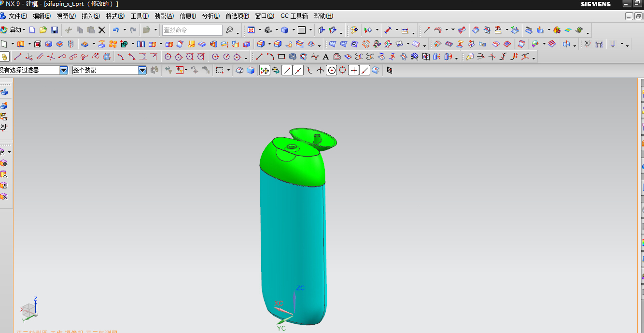Image resolution: width=644 pixels, height=333 pixels.
Task: Toggle existing point plus snap
Action: (x=354, y=70)
